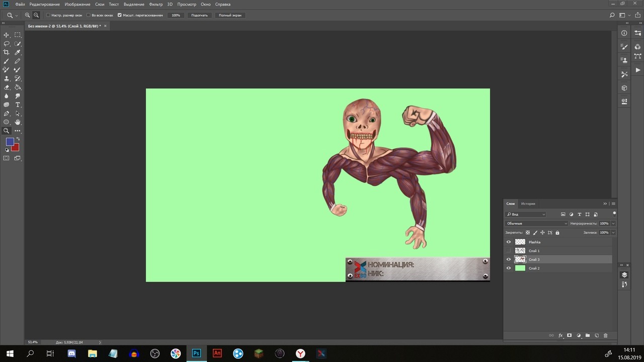Delete layer with trash icon
The width and height of the screenshot is (644, 362).
(x=606, y=335)
